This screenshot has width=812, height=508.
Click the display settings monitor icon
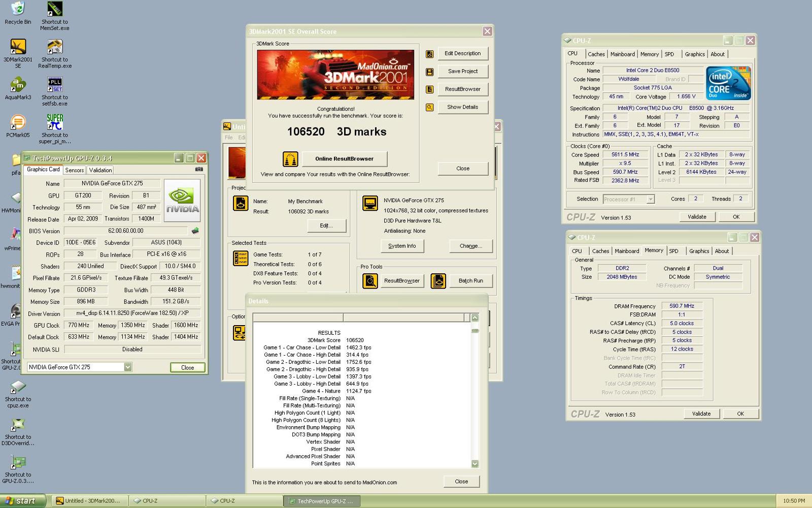click(370, 203)
